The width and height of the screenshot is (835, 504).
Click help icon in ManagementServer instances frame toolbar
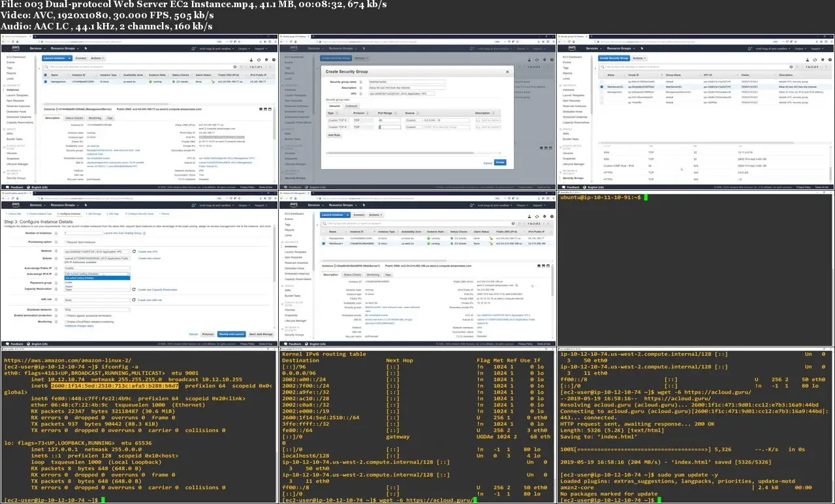[274, 59]
